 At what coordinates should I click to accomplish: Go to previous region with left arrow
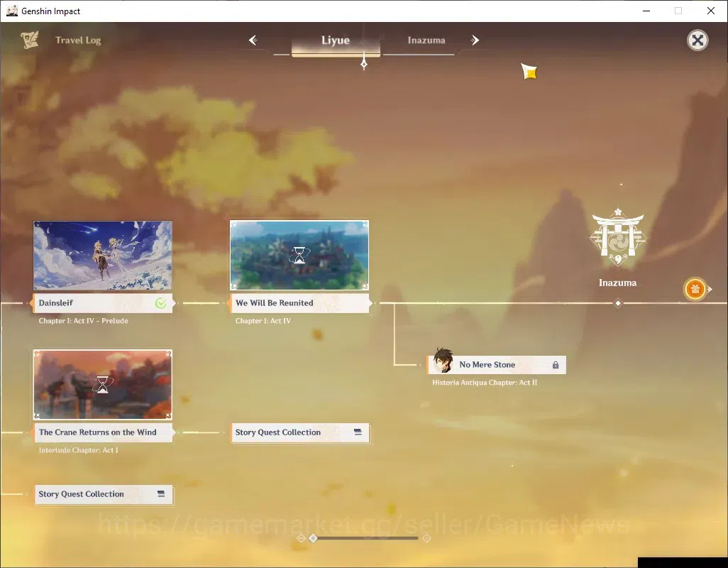pos(253,40)
